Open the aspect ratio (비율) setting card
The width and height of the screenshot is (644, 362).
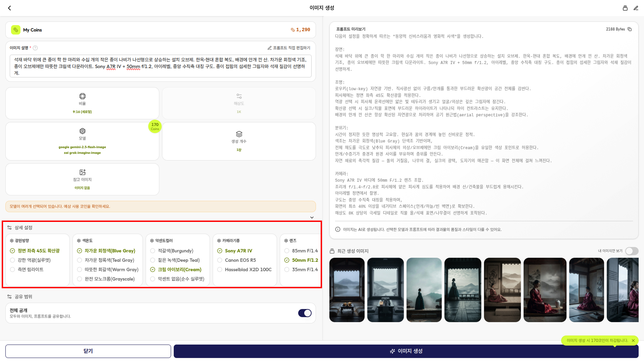82,103
